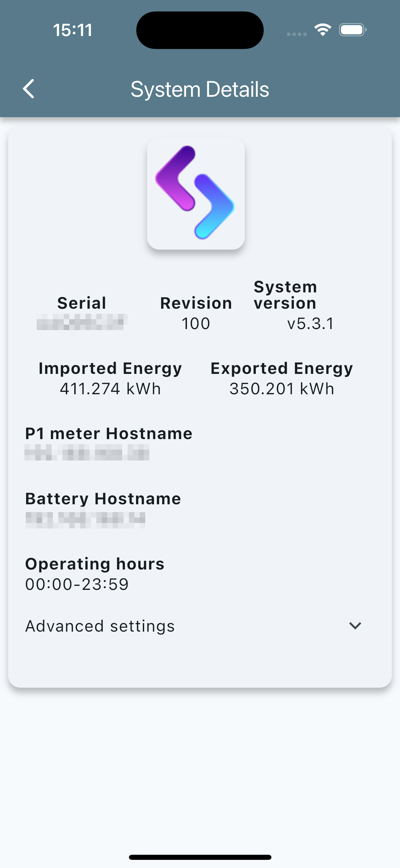Select the Revision value 100
This screenshot has height=868, width=400.
click(x=196, y=323)
